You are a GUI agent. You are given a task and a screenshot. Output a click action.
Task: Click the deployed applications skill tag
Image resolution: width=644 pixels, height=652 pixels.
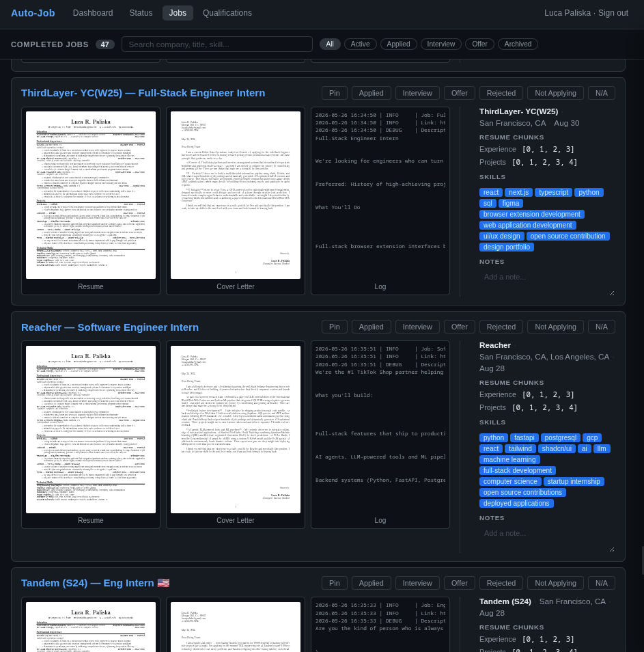click(516, 503)
